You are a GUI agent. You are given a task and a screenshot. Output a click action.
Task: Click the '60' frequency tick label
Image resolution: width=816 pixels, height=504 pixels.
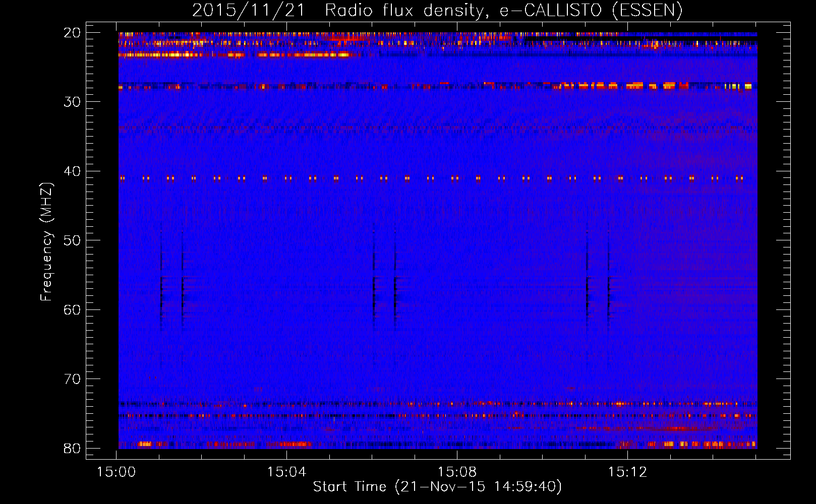coord(73,309)
